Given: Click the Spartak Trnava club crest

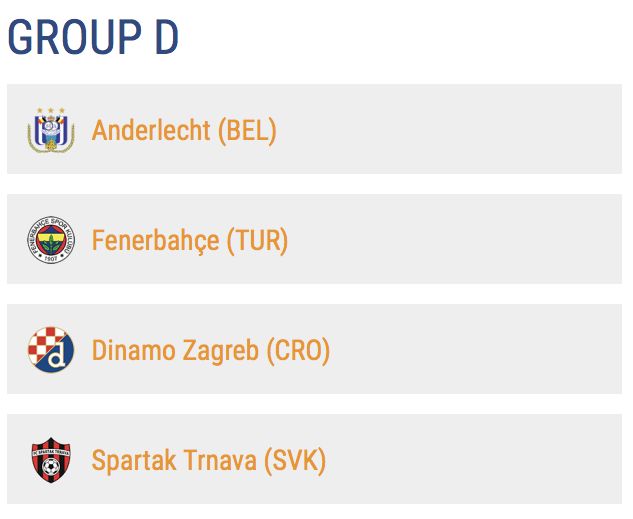Looking at the screenshot, I should click(50, 460).
